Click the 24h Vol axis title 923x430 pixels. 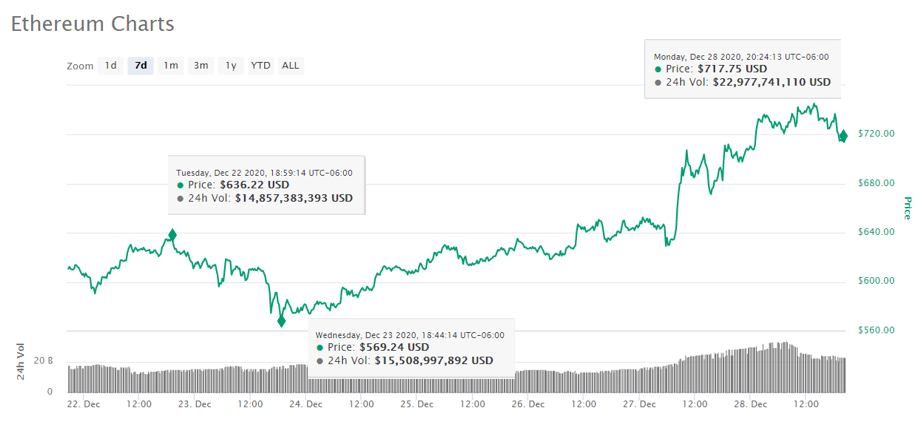tap(20, 362)
